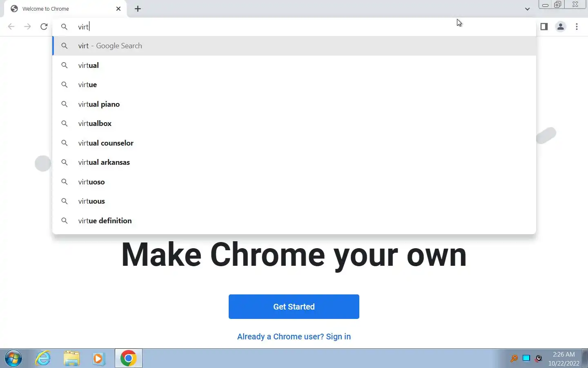Viewport: 588px width, 368px height.
Task: Click Chrome icon in the taskbar
Action: 128,359
